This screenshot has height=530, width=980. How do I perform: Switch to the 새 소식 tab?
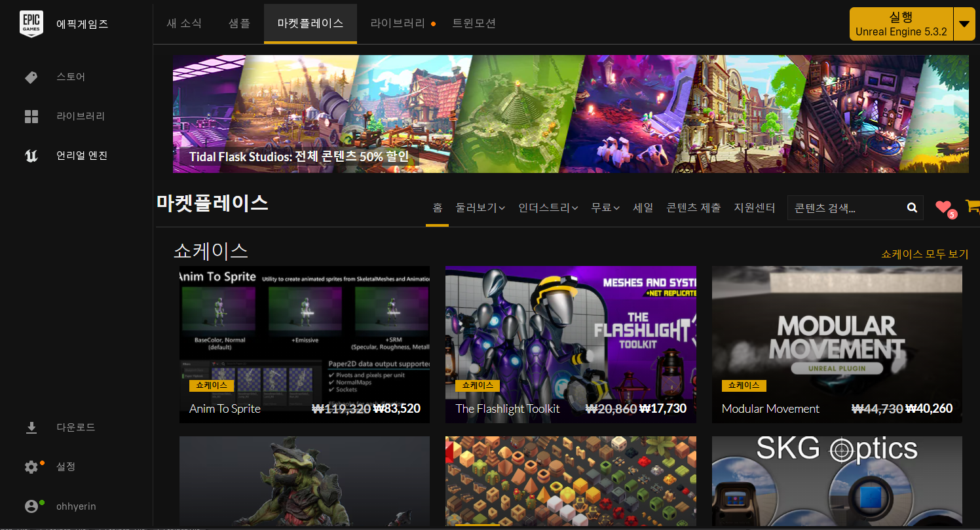coord(184,24)
